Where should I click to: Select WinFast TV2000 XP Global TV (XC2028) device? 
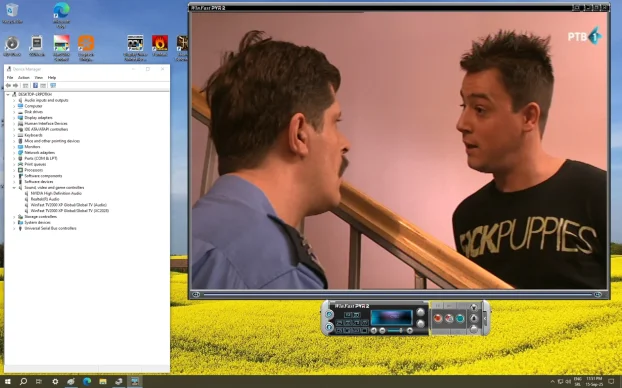[69, 211]
